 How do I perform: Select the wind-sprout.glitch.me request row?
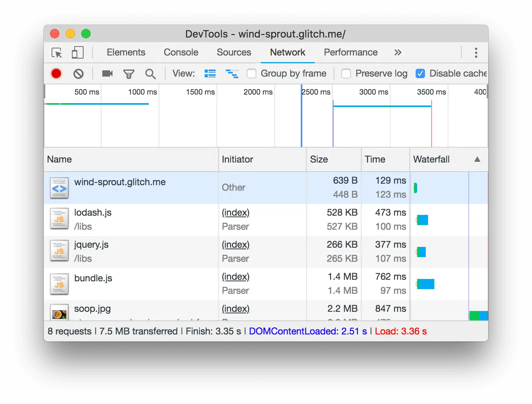click(x=266, y=188)
